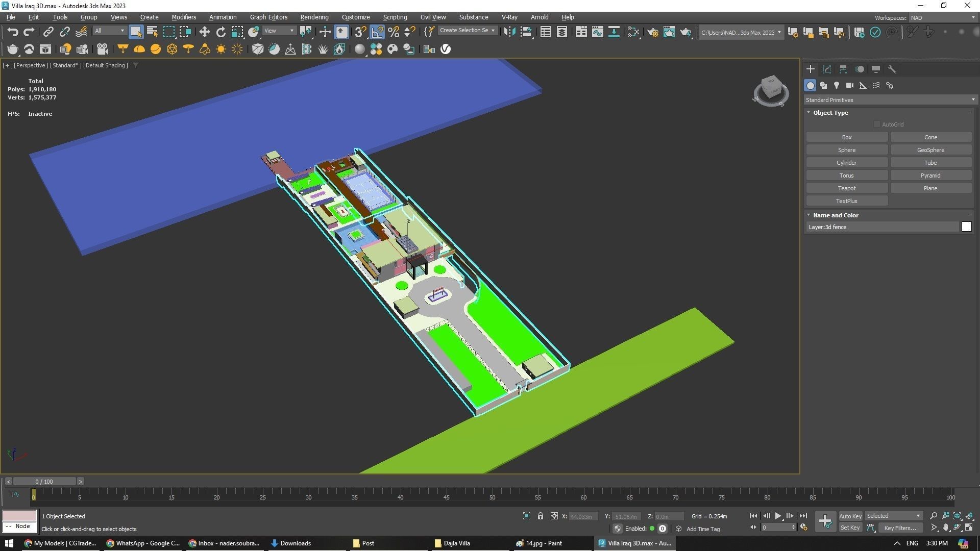The width and height of the screenshot is (980, 551).
Task: Open the Workspaces NAD dropdown
Action: point(943,17)
